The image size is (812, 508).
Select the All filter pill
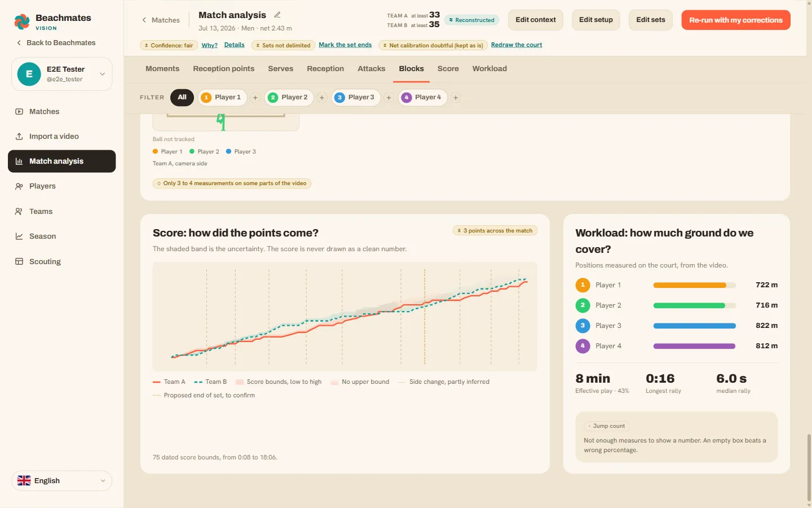tap(182, 97)
